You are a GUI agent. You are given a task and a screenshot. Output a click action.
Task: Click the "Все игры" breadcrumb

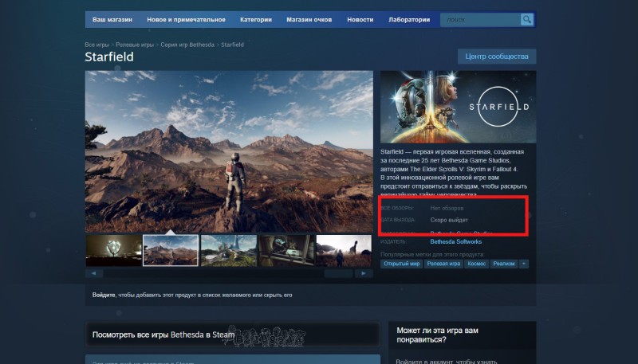pos(96,45)
